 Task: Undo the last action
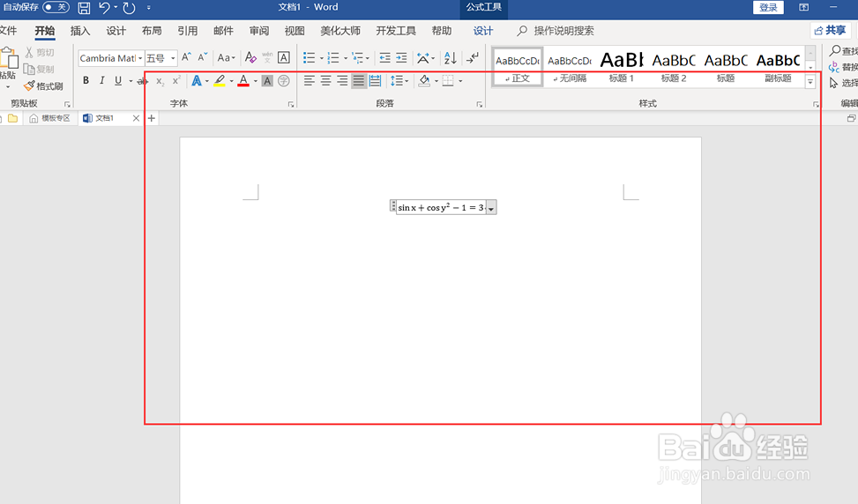click(104, 8)
